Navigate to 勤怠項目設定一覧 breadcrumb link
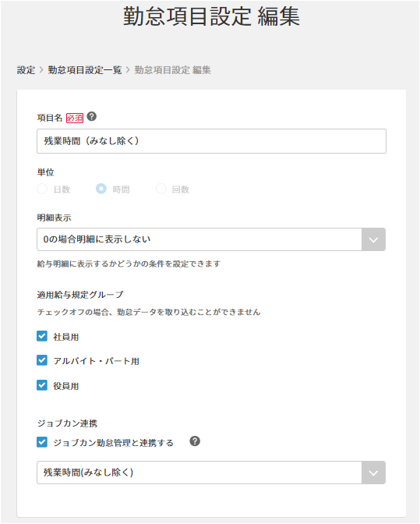 coord(85,70)
